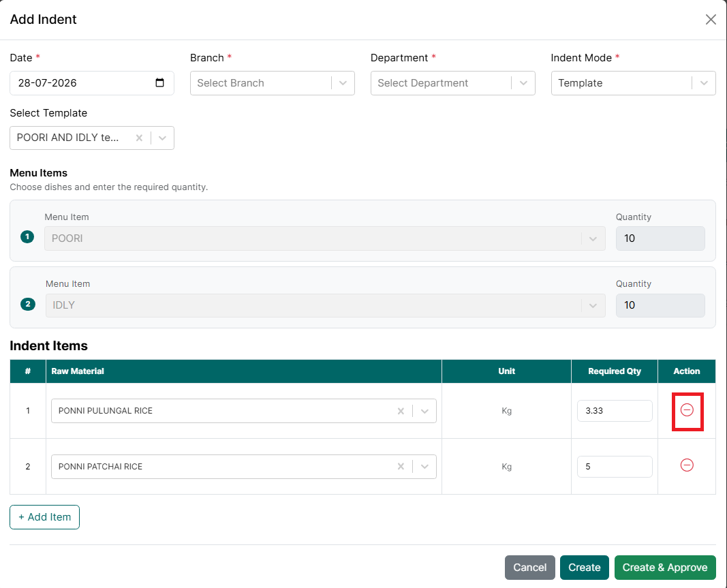Screen dimensions: 727x588
Task: Click the Required Qty column header
Action: tap(615, 371)
